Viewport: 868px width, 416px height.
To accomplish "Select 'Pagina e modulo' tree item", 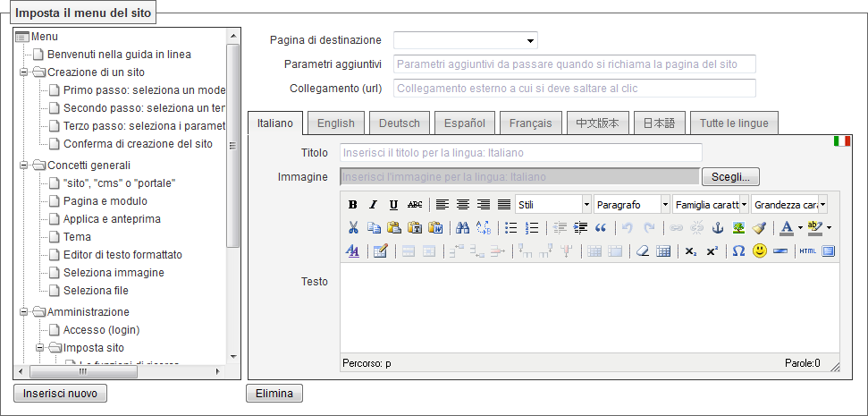I will coord(105,201).
